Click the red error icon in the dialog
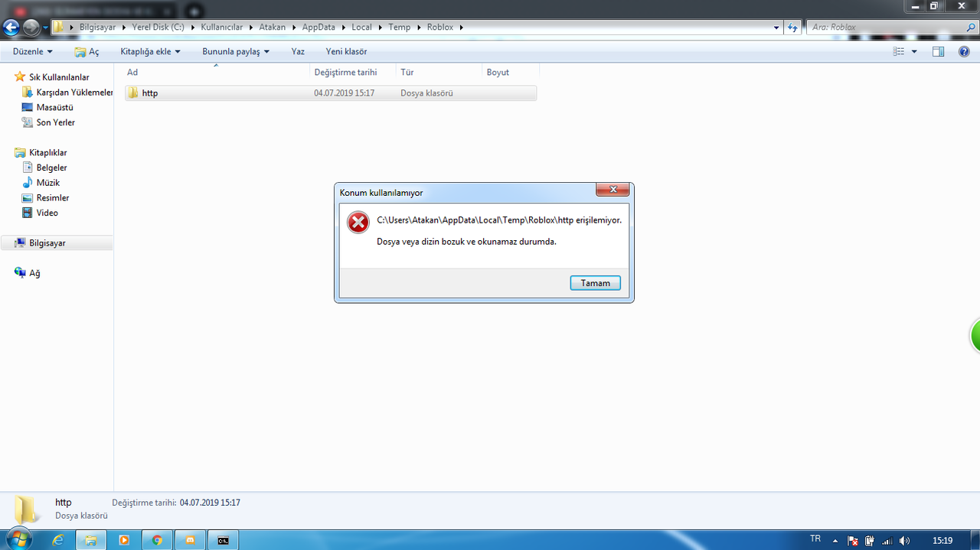 pyautogui.click(x=358, y=223)
